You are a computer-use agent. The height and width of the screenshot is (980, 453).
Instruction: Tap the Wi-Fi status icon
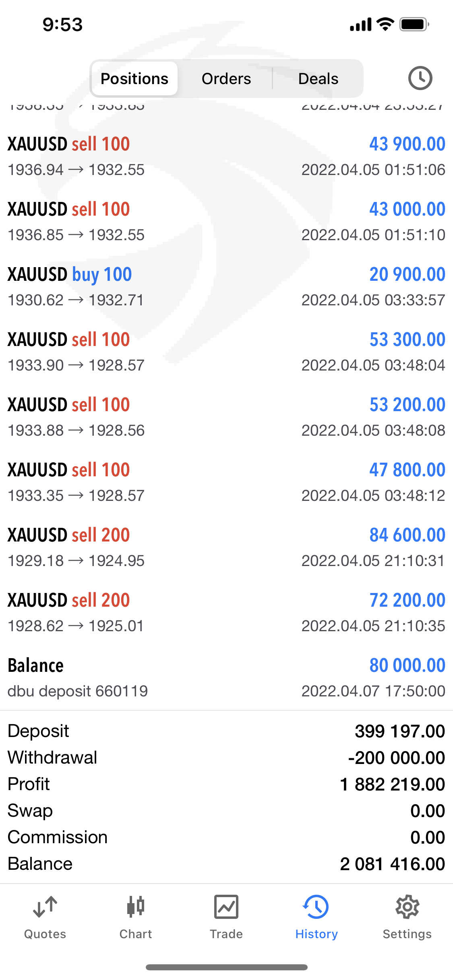click(385, 25)
